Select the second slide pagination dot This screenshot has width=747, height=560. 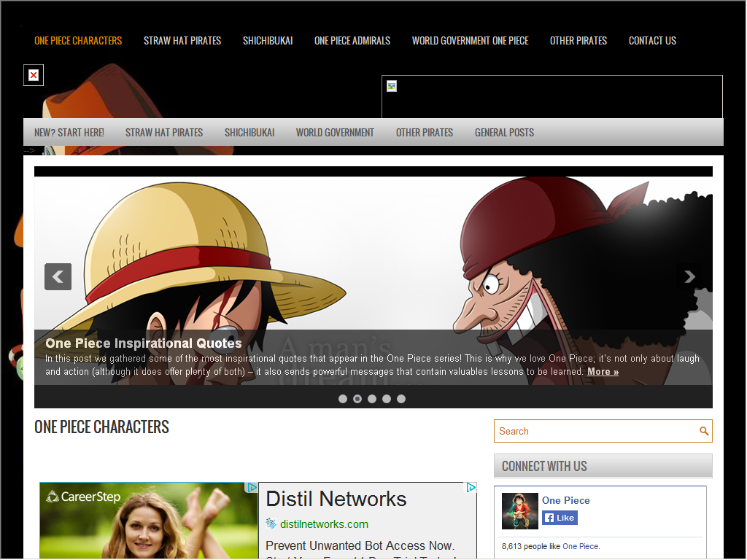pos(357,399)
